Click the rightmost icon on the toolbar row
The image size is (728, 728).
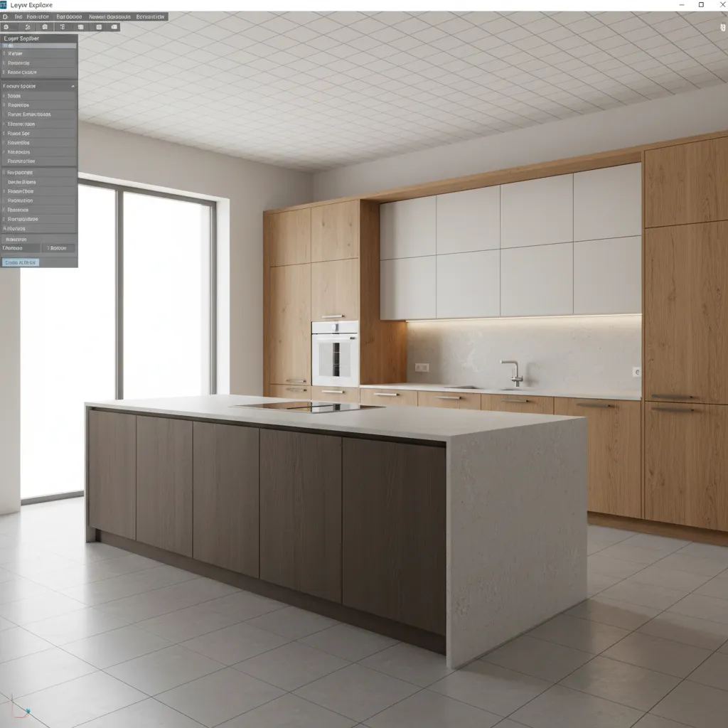pos(114,27)
